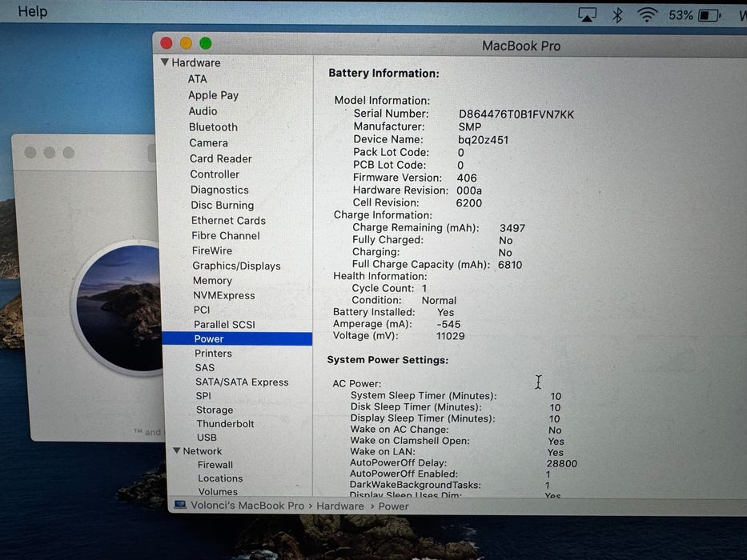The image size is (747, 560).
Task: Select SPI in the sidebar
Action: 203,396
